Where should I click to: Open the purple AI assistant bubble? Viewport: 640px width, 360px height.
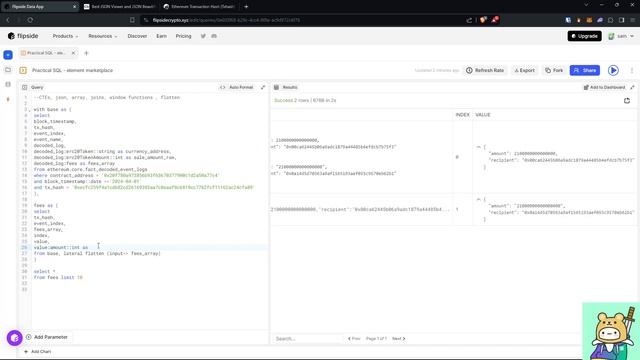point(15,338)
